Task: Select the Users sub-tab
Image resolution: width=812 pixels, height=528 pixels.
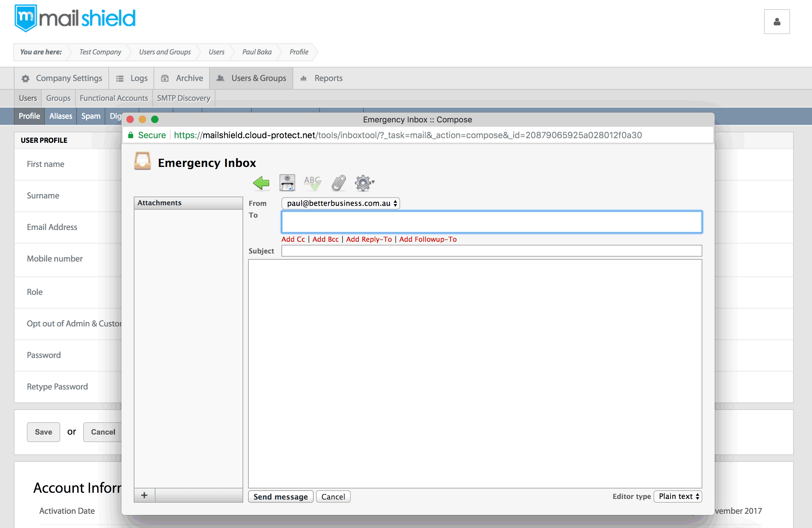Action: point(27,98)
